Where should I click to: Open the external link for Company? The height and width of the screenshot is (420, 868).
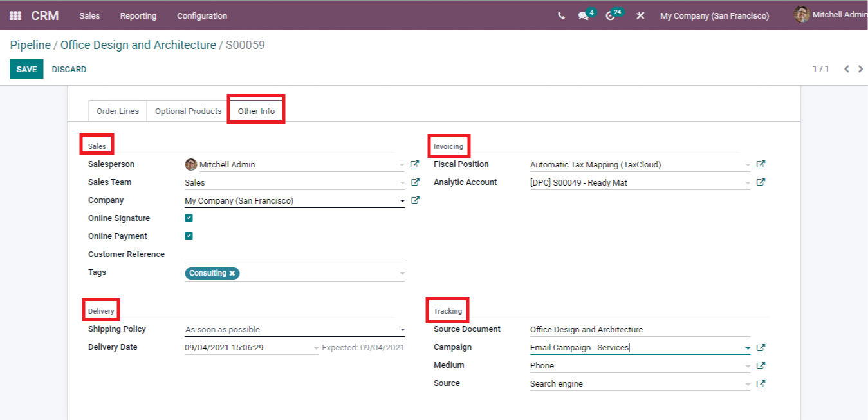(415, 200)
